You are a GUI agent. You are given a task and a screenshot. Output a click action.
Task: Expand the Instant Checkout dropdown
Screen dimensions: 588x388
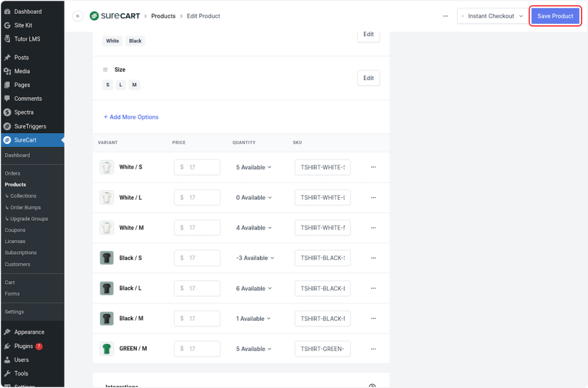[x=492, y=16]
